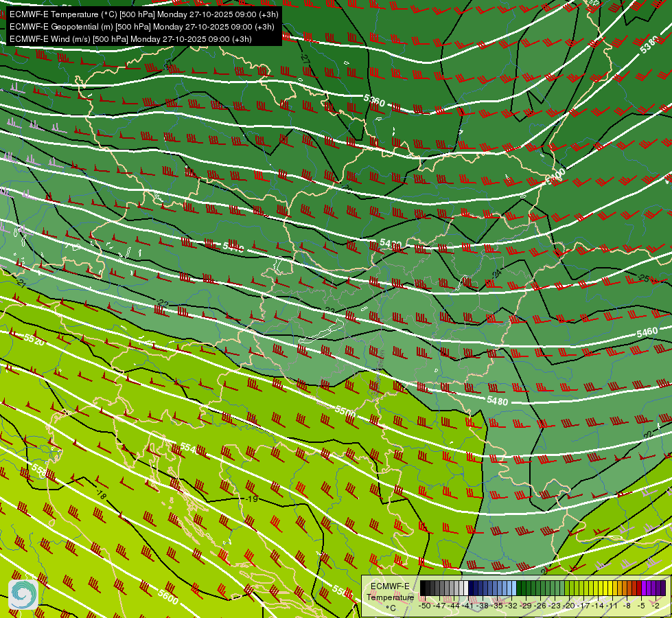Click the -27 isotherm label on the map
This screenshot has height=618, width=672.
[305, 59]
